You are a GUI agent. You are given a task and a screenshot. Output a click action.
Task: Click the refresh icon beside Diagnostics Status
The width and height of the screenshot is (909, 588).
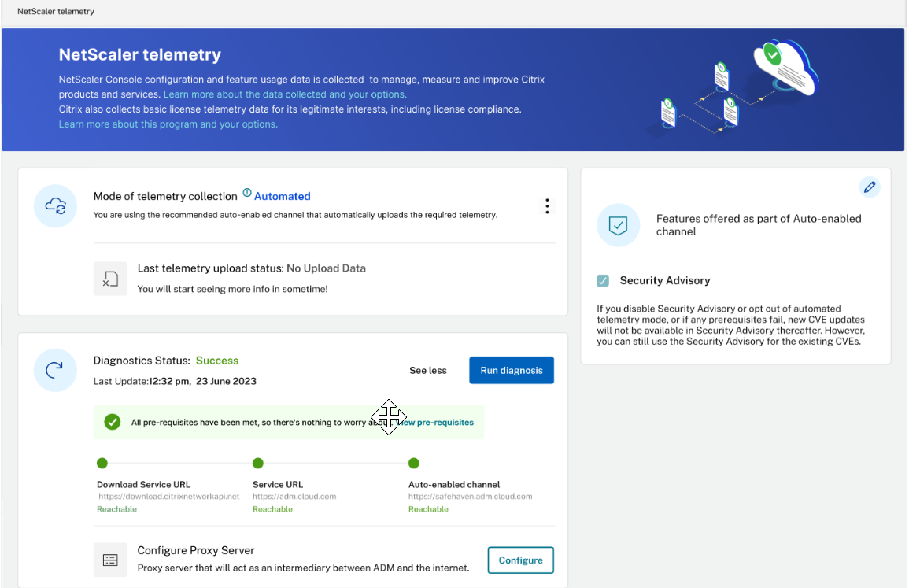[x=55, y=370]
